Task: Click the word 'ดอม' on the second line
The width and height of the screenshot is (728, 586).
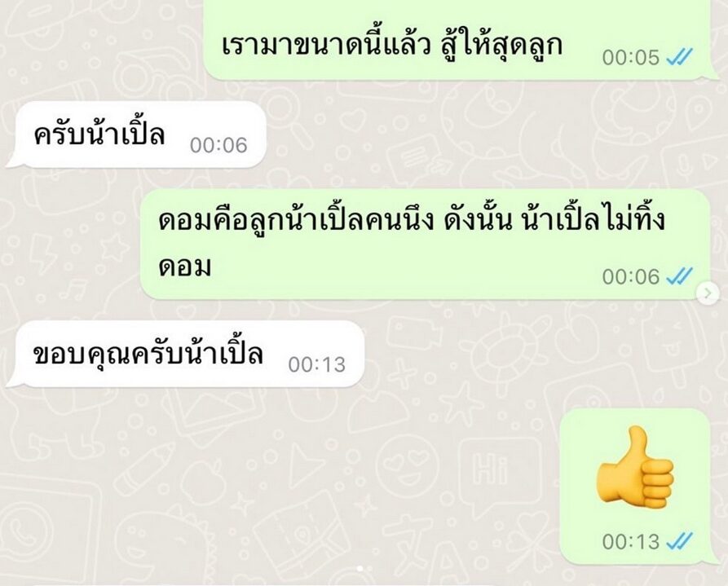Action: [x=185, y=267]
